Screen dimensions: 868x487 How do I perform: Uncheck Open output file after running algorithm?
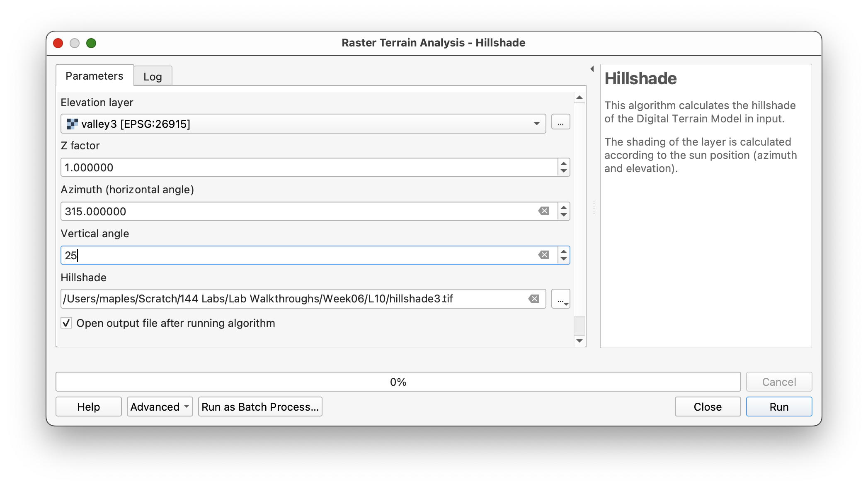click(x=66, y=323)
